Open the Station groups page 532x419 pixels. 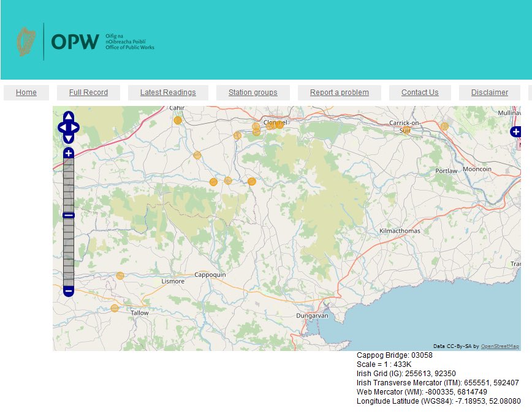[253, 92]
